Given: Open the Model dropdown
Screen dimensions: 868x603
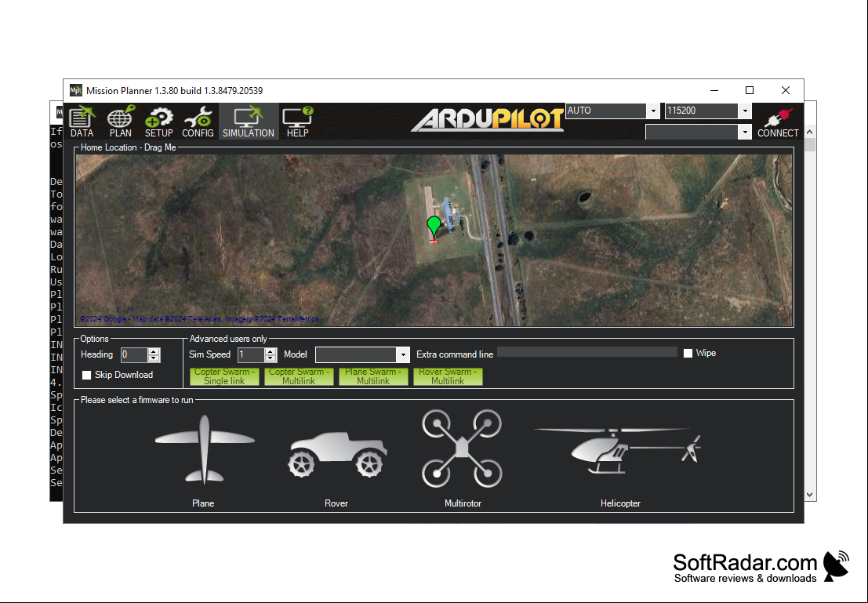Looking at the screenshot, I should (x=403, y=355).
